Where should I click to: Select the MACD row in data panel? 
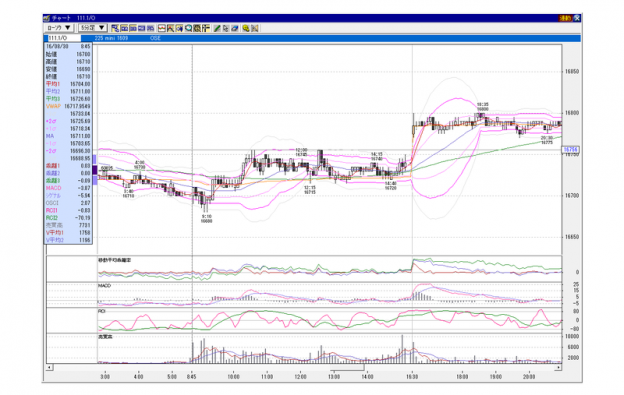point(68,188)
